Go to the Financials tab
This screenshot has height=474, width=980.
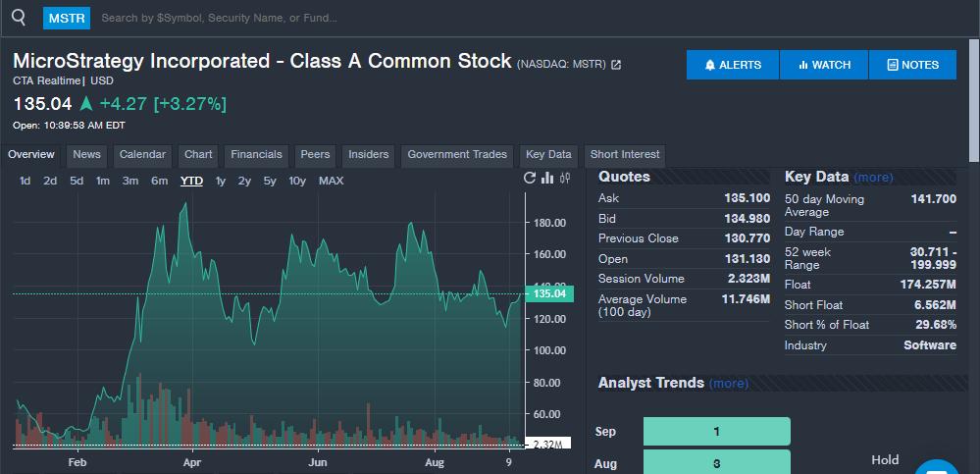point(256,154)
